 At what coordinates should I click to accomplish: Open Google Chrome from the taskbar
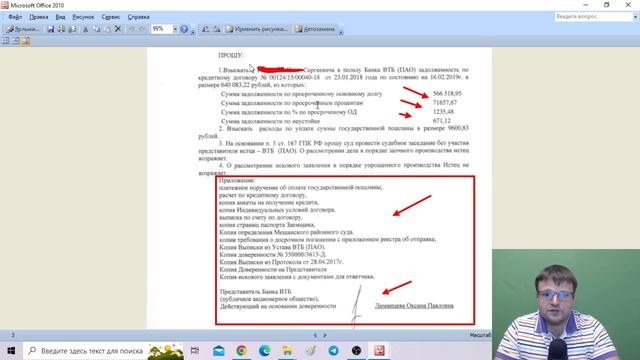(x=242, y=351)
